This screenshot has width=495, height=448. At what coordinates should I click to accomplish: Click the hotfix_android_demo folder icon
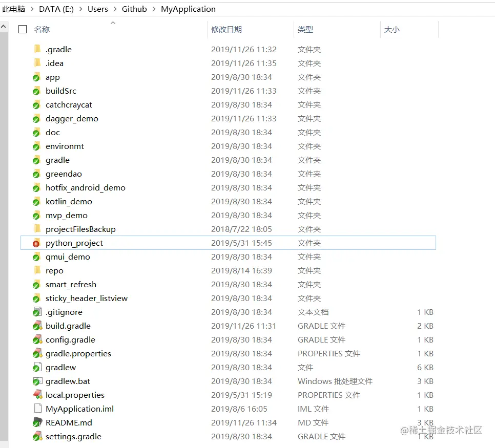point(37,188)
